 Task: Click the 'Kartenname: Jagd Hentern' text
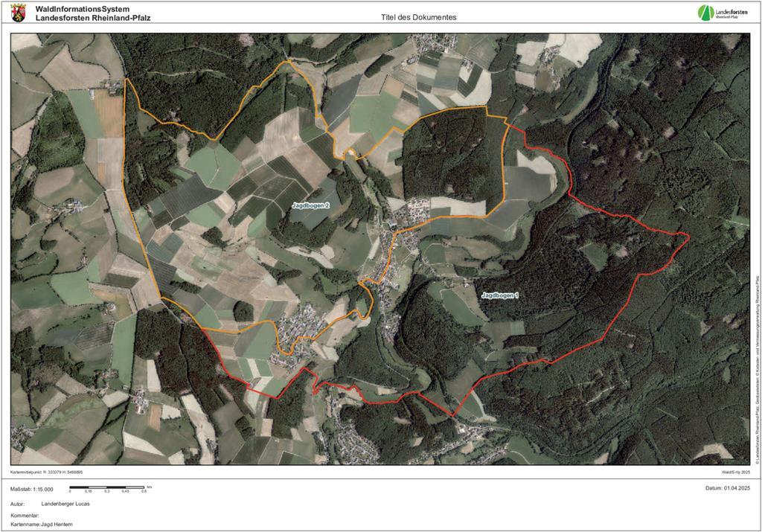pos(42,525)
